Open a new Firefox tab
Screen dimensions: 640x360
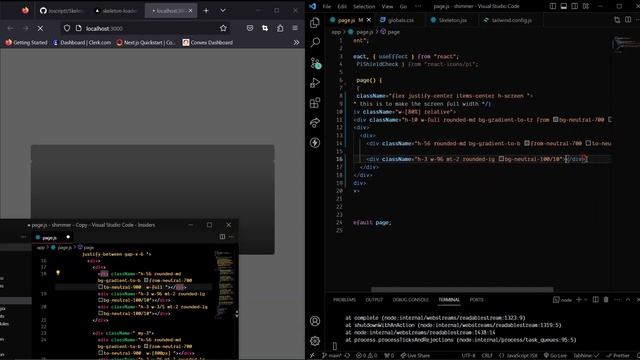206,11
